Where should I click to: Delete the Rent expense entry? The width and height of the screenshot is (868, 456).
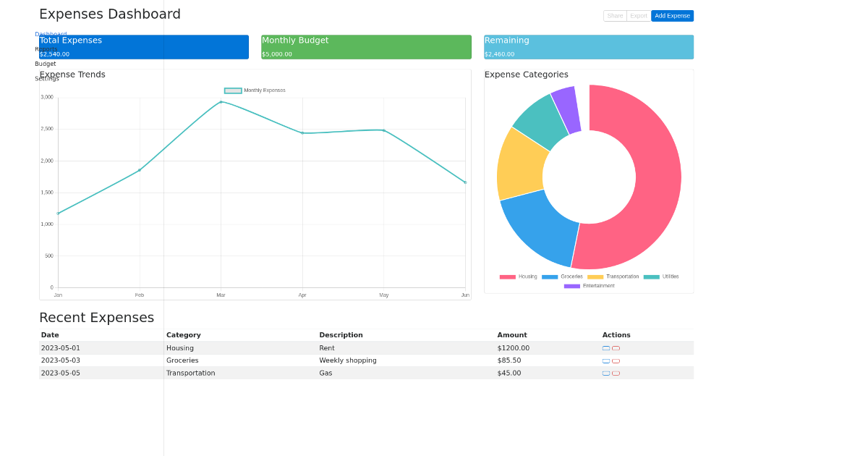tap(616, 347)
